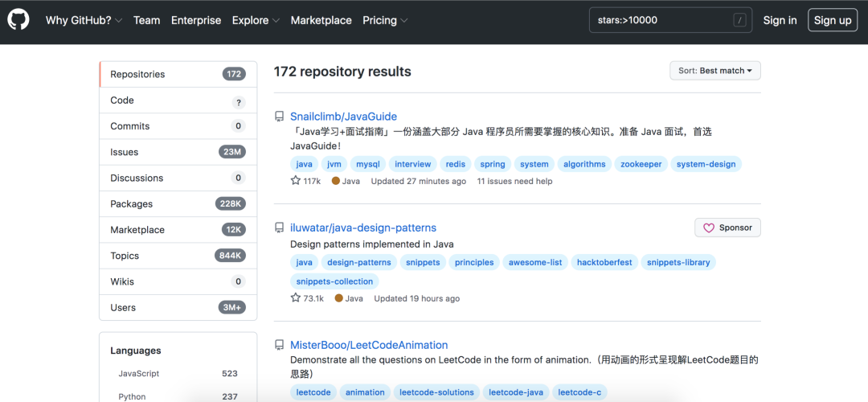Image resolution: width=868 pixels, height=402 pixels.
Task: Click the system-design topic tag
Action: [x=706, y=164]
